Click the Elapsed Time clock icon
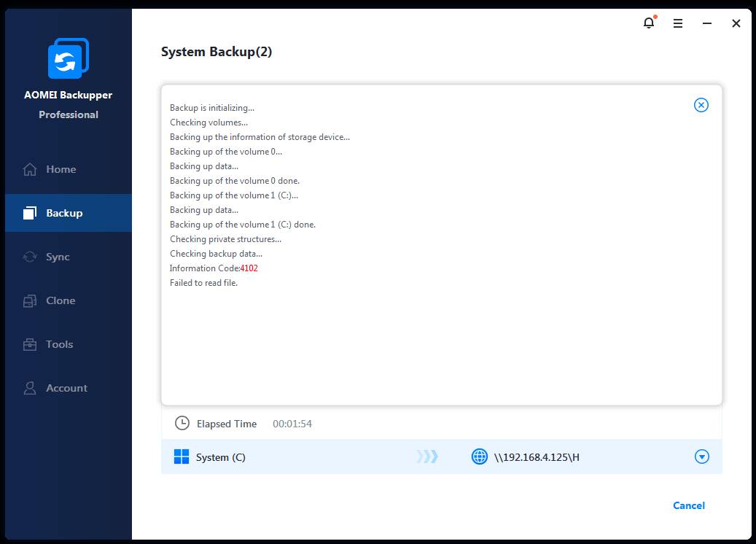The width and height of the screenshot is (756, 544). [x=182, y=424]
